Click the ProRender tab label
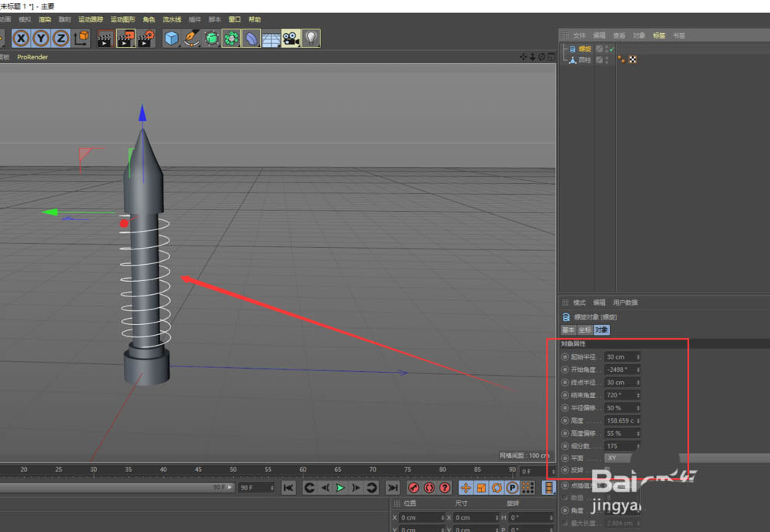Viewport: 770px width, 532px height. click(x=32, y=56)
